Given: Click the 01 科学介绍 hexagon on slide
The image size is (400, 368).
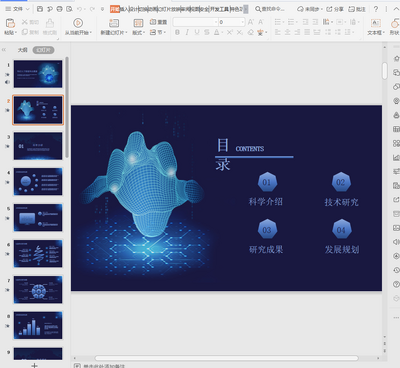Looking at the screenshot, I should pyautogui.click(x=267, y=182).
